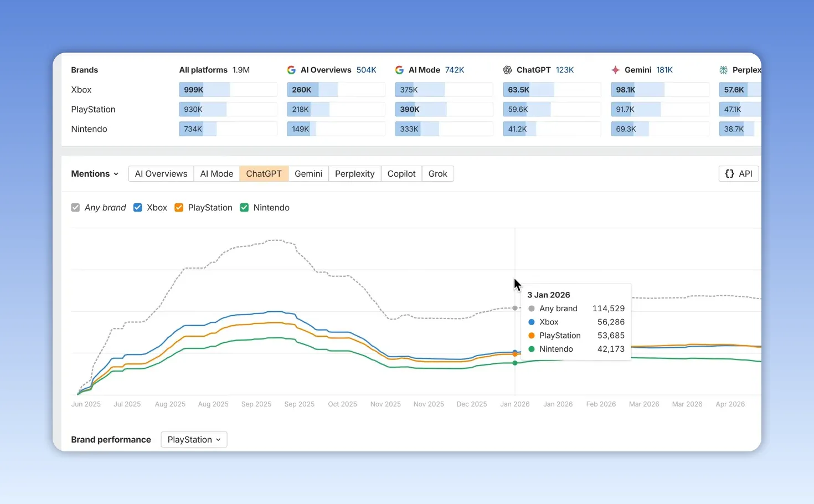Click the Nintendo brand row label
This screenshot has width=814, height=504.
pyautogui.click(x=89, y=129)
